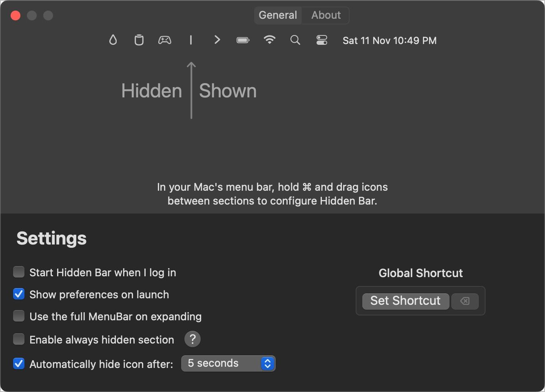Open the battery status icon

[243, 40]
